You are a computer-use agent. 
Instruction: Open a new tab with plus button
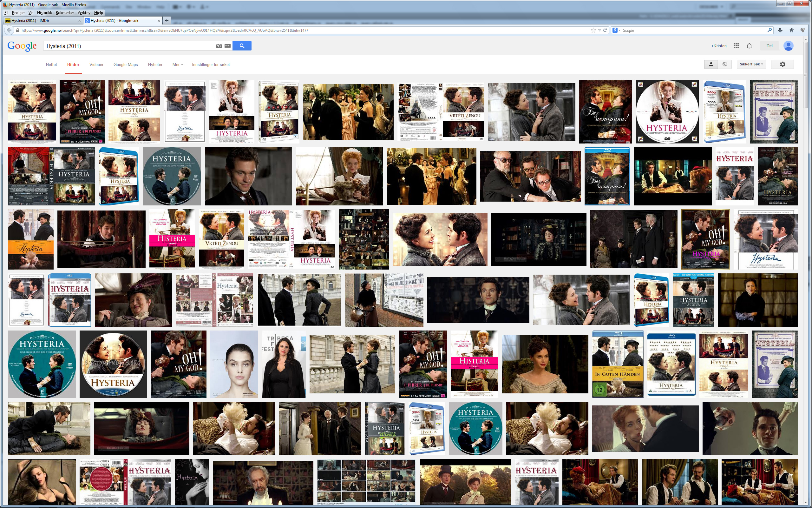(x=167, y=21)
